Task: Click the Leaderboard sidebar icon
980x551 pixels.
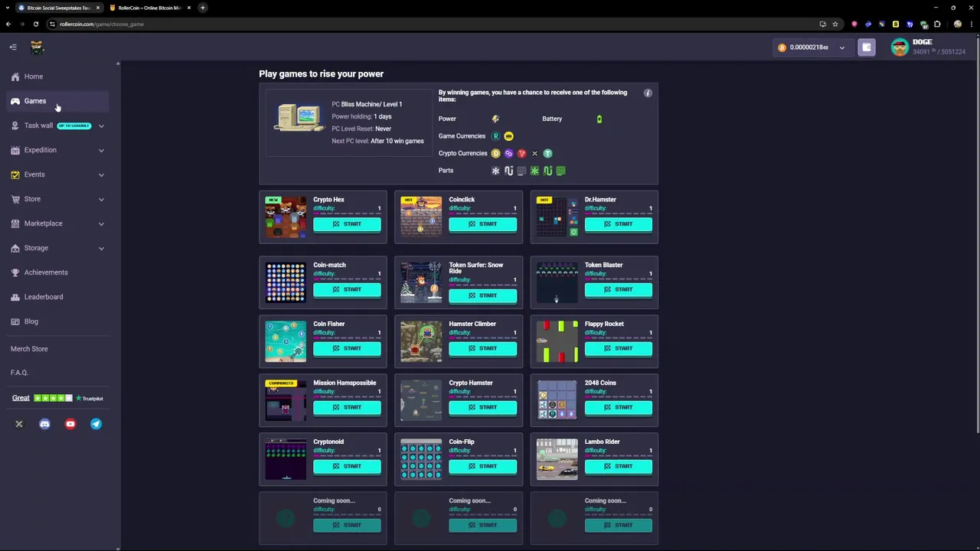Action: (15, 297)
